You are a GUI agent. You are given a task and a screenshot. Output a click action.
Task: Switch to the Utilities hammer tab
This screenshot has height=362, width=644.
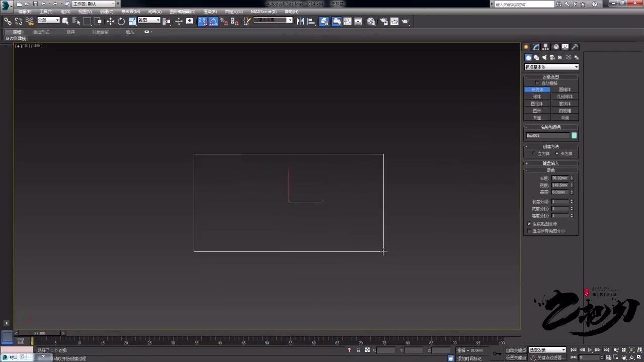click(x=575, y=47)
